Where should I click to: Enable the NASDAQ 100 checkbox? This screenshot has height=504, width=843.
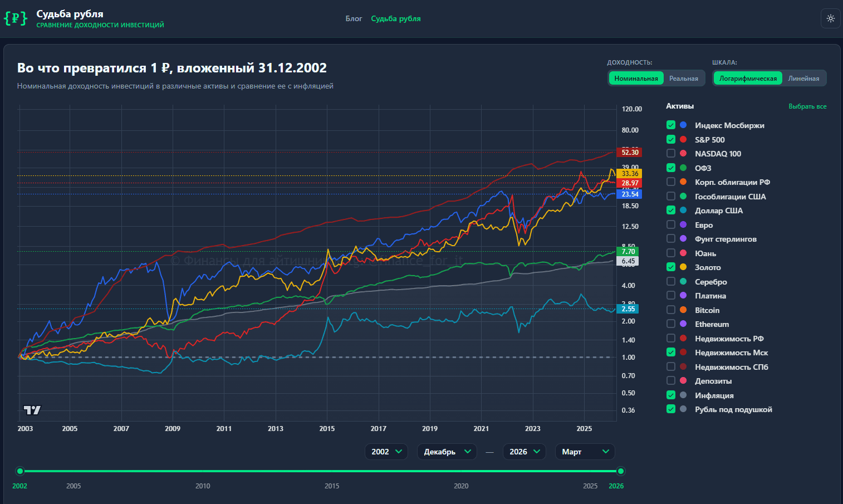671,154
